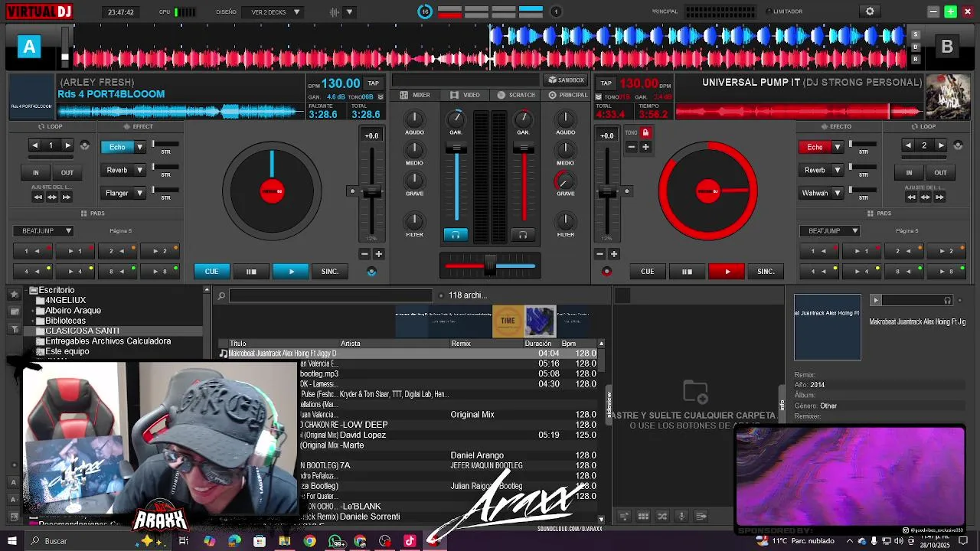
Task: Click search magnifier icon in browser
Action: click(x=221, y=295)
